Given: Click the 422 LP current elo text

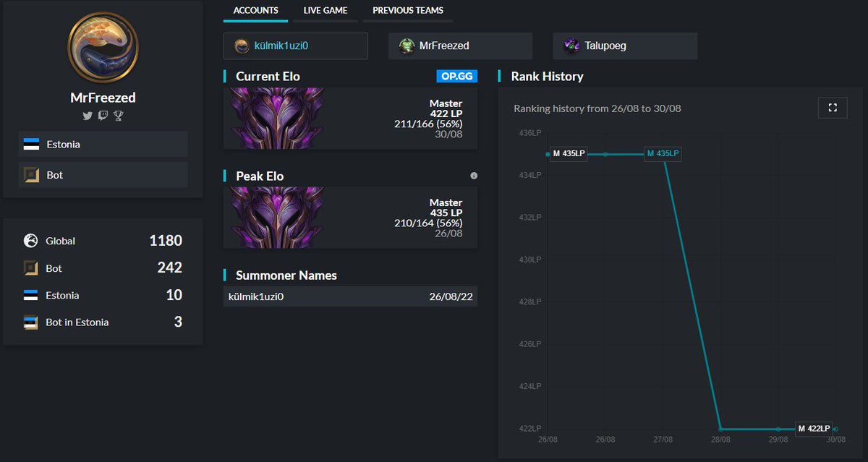Looking at the screenshot, I should [446, 114].
